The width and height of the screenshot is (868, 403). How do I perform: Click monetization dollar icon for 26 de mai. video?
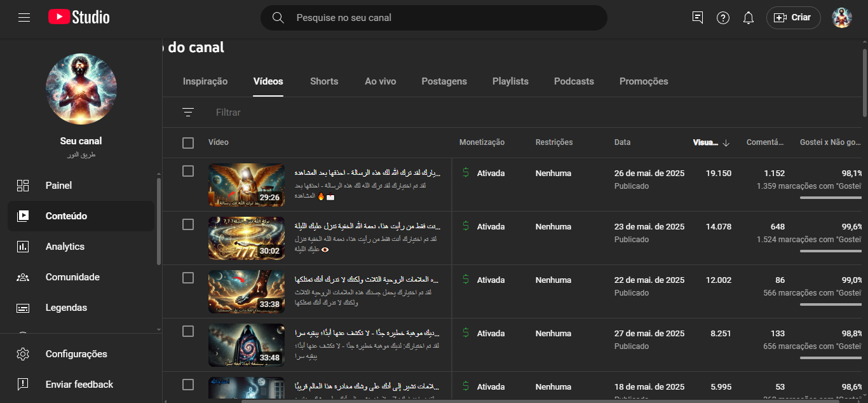[x=466, y=173]
